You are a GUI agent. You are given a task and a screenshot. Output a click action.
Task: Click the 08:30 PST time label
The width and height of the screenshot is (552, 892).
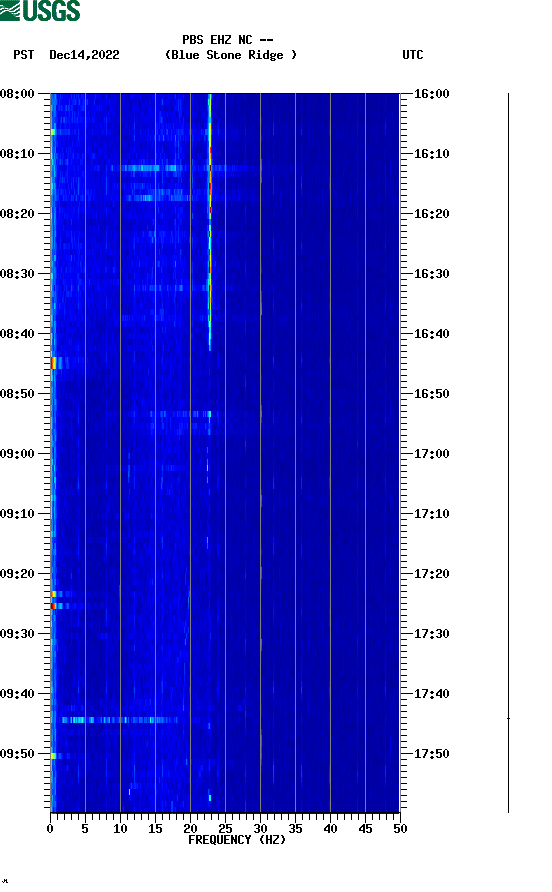click(18, 274)
